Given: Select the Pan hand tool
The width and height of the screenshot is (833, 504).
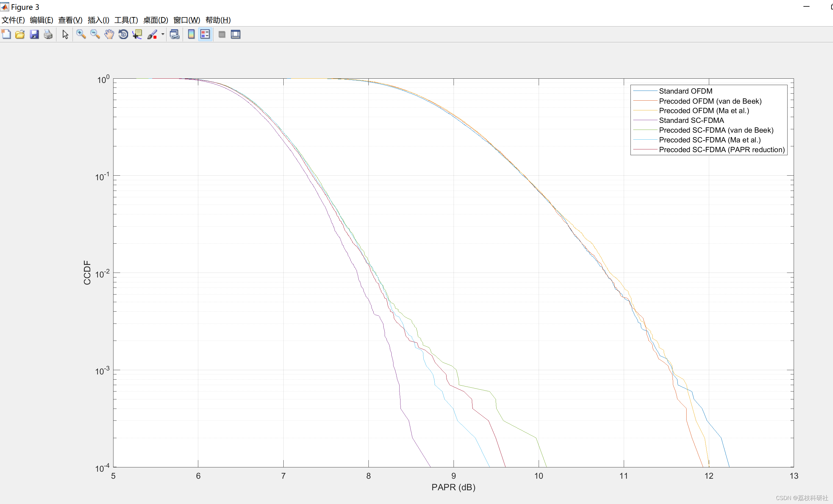Looking at the screenshot, I should coord(109,34).
